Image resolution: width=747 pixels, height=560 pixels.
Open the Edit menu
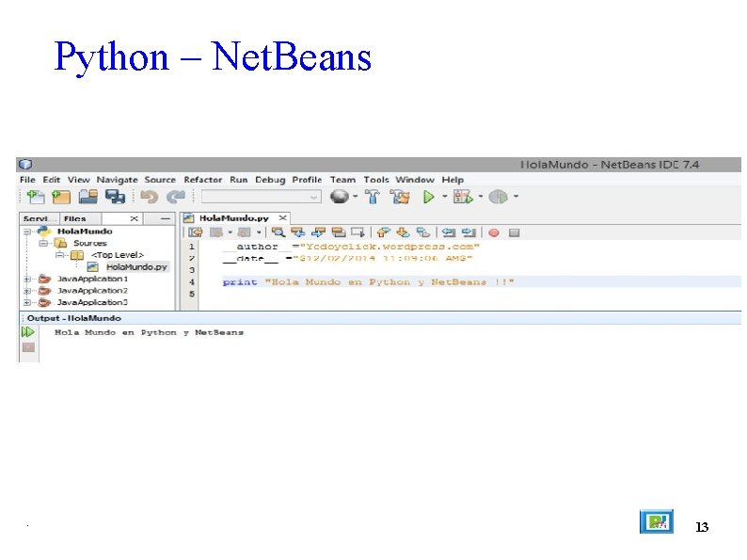tap(52, 180)
